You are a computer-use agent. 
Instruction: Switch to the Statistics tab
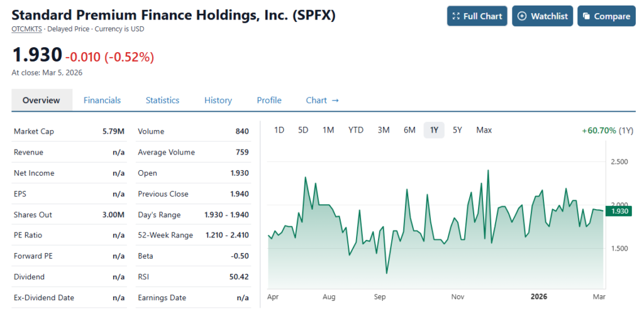[162, 100]
